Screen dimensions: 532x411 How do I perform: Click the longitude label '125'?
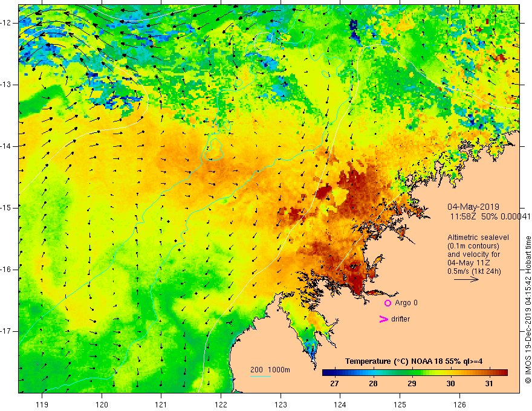(x=400, y=404)
